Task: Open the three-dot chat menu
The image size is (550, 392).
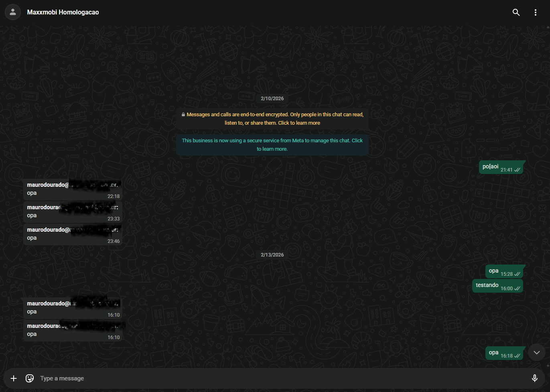Action: tap(535, 12)
